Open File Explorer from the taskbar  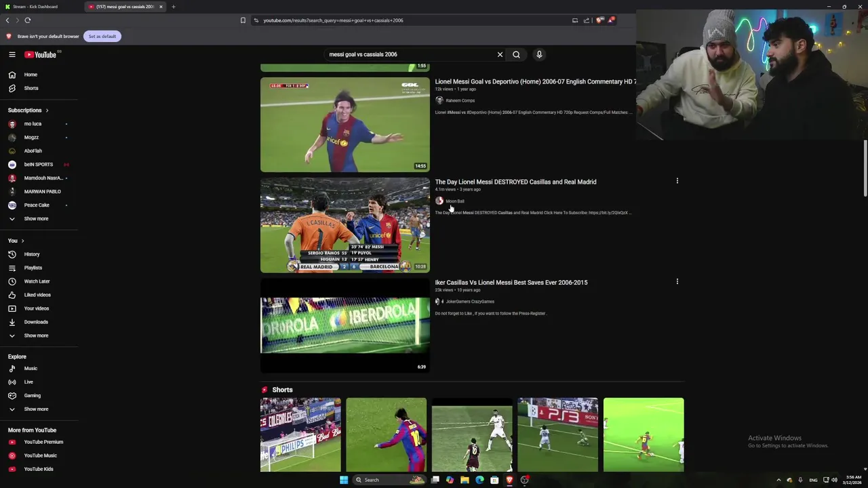coord(465,480)
